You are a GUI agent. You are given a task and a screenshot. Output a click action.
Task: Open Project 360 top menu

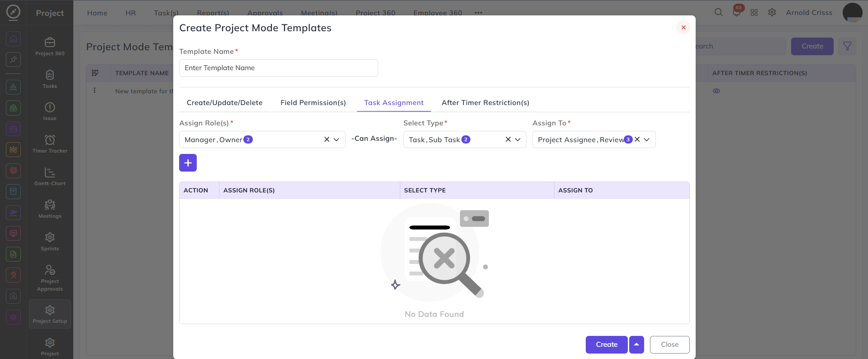coord(375,13)
